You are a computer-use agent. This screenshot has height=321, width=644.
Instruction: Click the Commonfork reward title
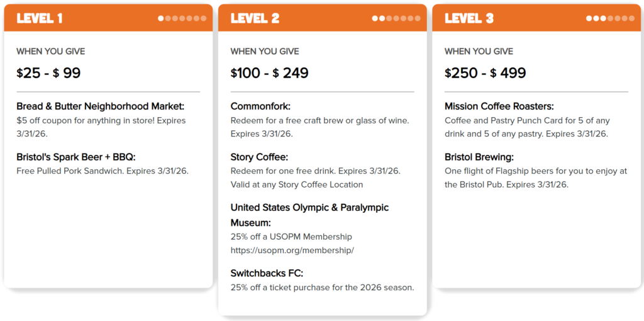(260, 106)
